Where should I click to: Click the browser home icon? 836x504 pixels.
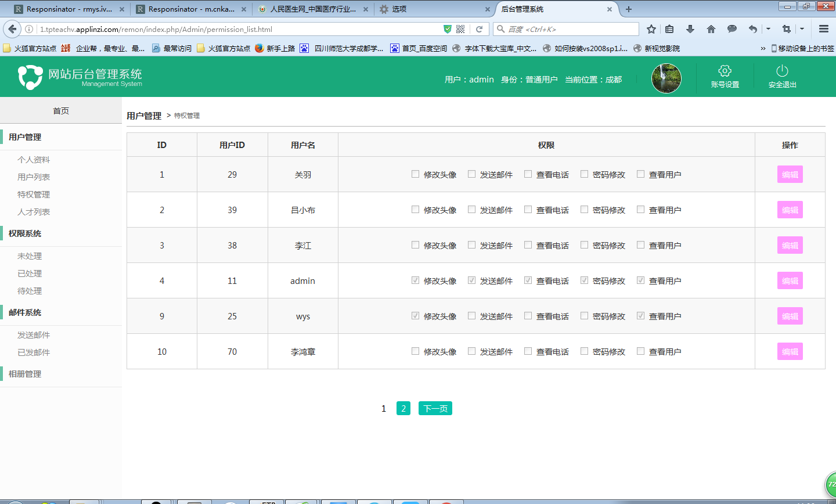coord(711,29)
